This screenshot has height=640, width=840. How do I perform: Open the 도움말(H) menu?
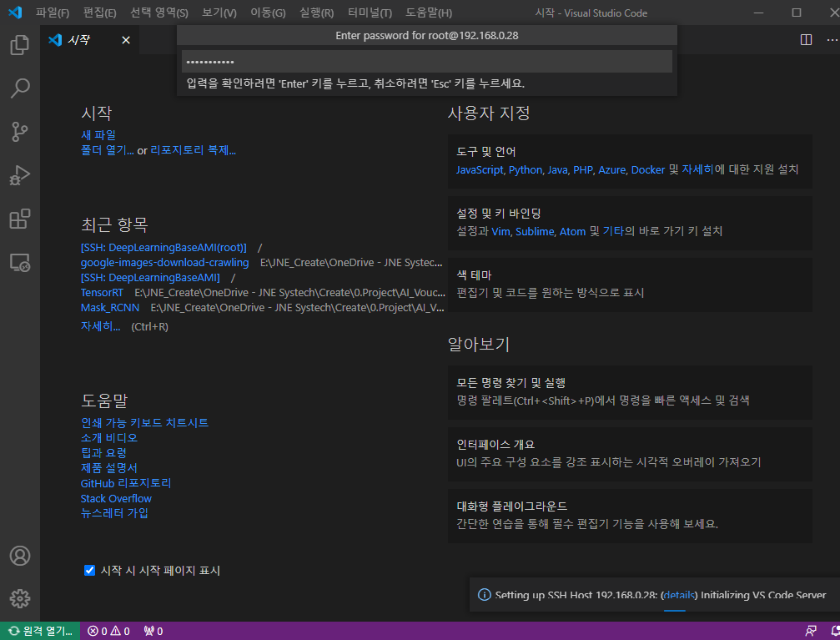pos(429,13)
